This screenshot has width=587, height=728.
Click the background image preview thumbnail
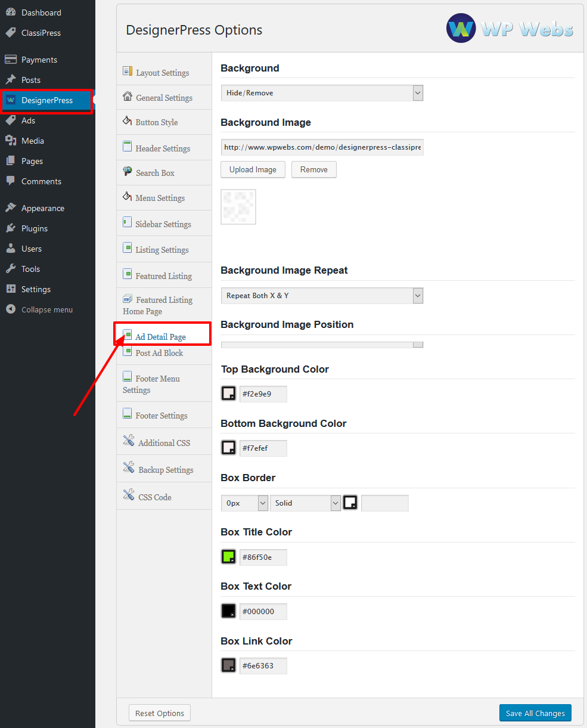(238, 207)
